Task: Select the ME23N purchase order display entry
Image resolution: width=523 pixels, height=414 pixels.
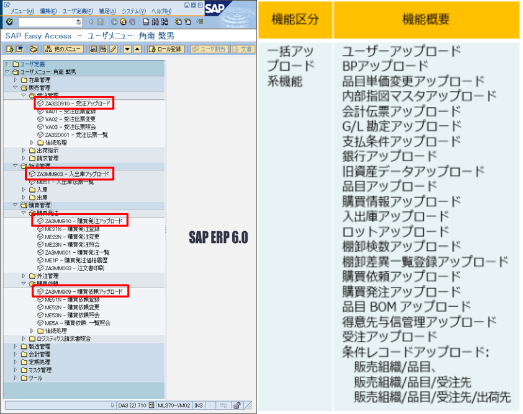Action: tap(68, 245)
